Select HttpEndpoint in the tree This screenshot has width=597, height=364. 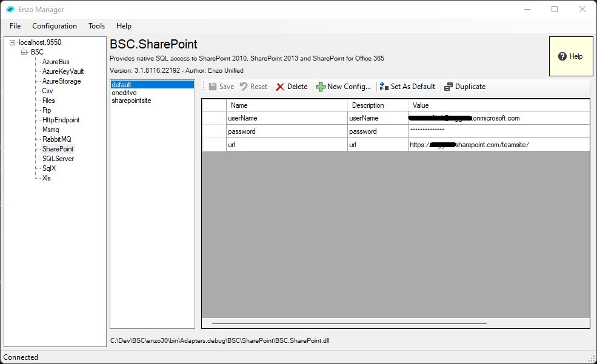click(x=61, y=120)
